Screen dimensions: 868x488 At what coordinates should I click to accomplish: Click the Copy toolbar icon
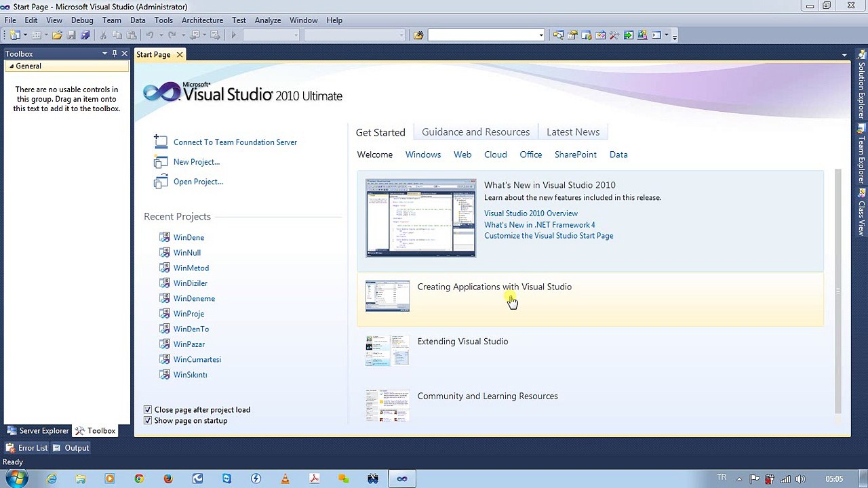pyautogui.click(x=117, y=35)
